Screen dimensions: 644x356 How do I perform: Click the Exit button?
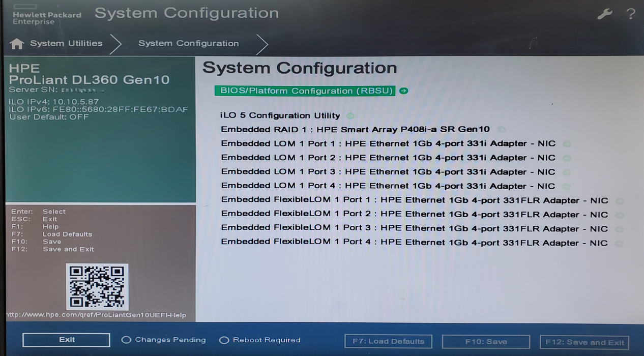pos(66,340)
